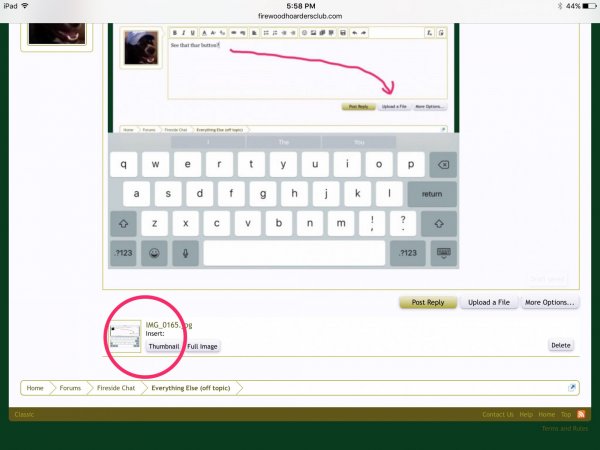
Task: Click the open quick navigation icon in breadcrumb
Action: [x=572, y=387]
